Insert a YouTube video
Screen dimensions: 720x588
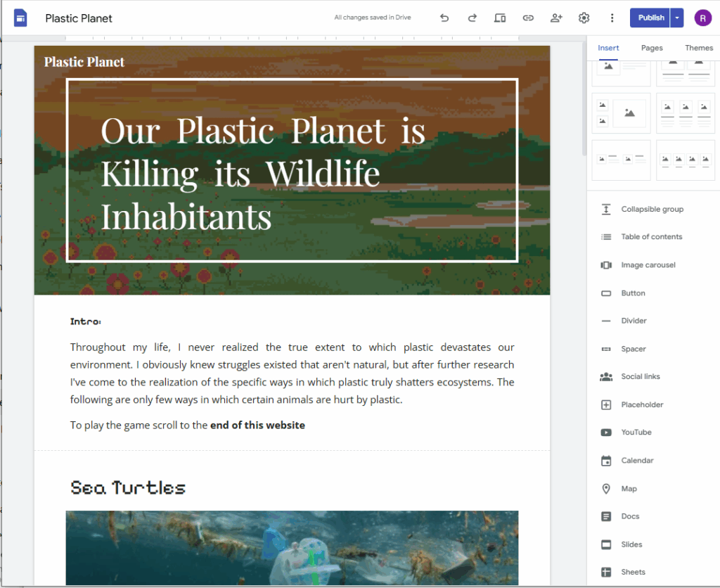[x=636, y=433]
